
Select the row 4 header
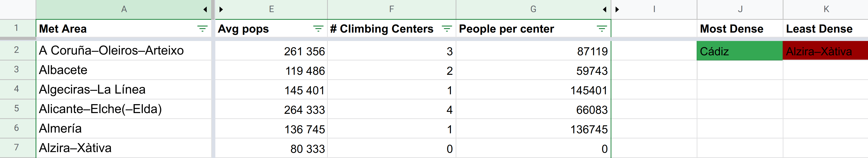pos(17,89)
